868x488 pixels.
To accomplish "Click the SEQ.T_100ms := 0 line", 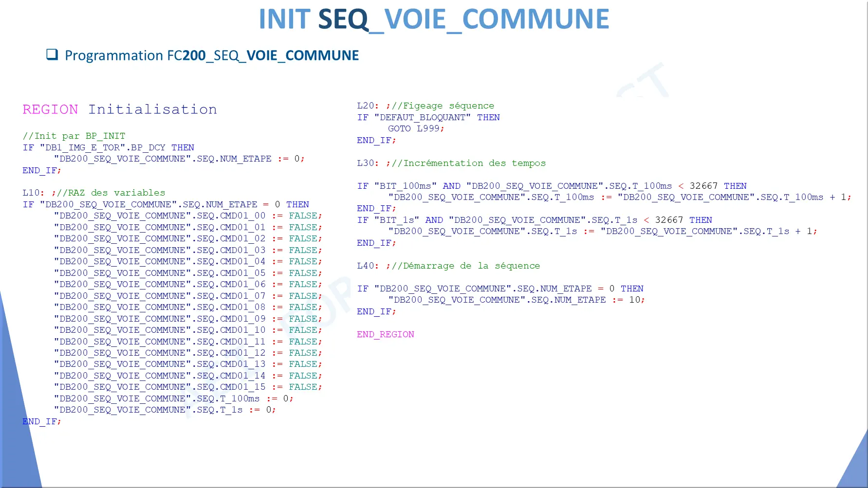I will (x=174, y=398).
